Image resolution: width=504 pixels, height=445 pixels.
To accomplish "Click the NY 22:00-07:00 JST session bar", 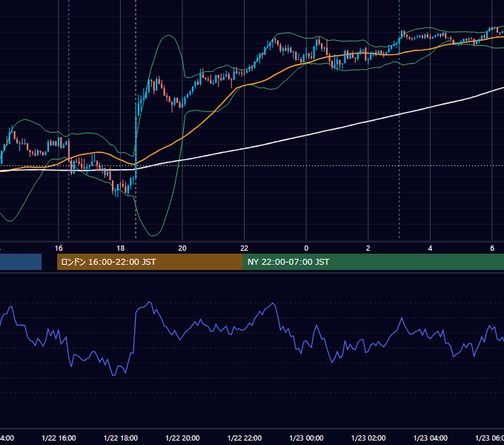I will pos(373,262).
